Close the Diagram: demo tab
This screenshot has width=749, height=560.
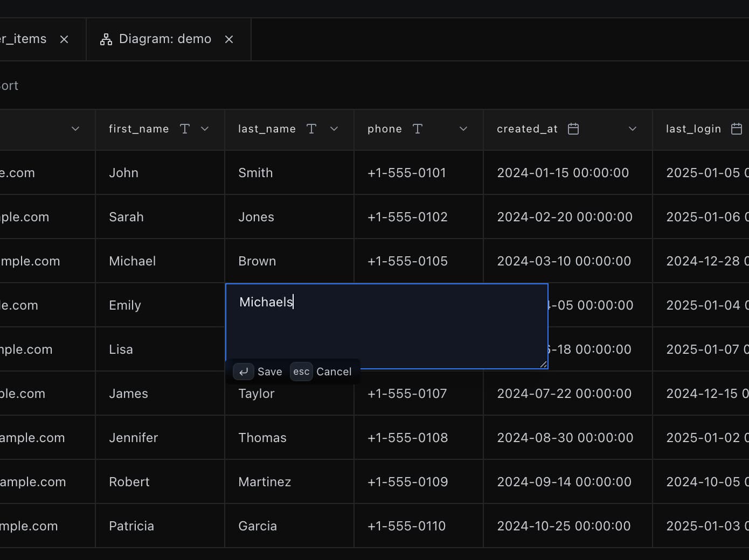click(229, 39)
